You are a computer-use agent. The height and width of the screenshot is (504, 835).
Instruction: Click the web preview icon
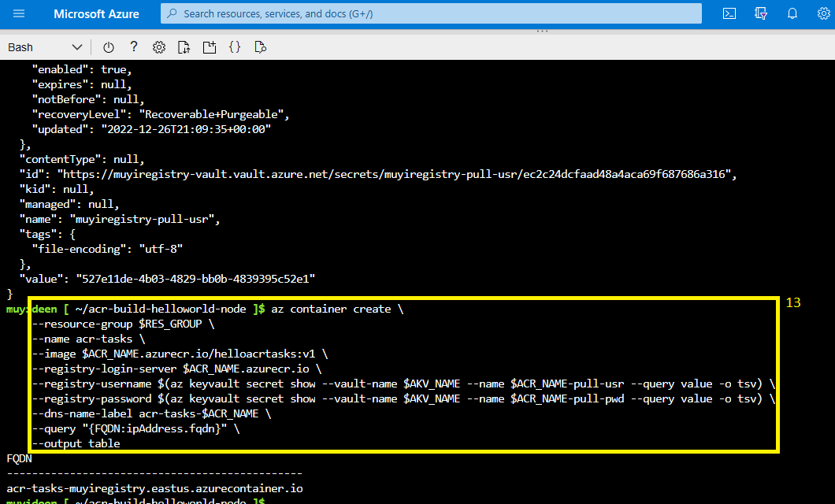pyautogui.click(x=260, y=47)
